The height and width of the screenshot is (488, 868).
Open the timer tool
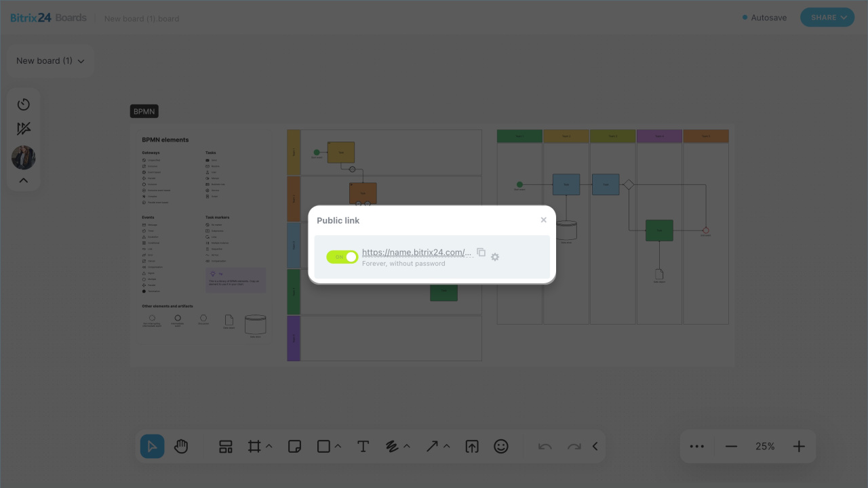[x=24, y=104]
